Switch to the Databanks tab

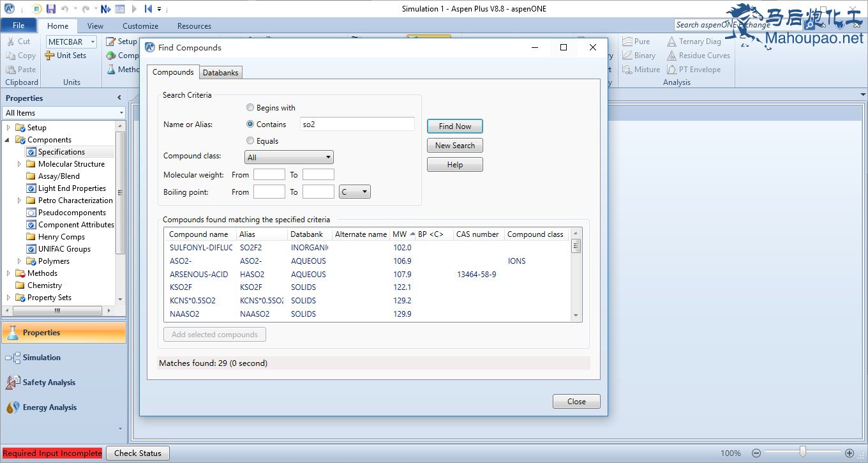(x=220, y=73)
